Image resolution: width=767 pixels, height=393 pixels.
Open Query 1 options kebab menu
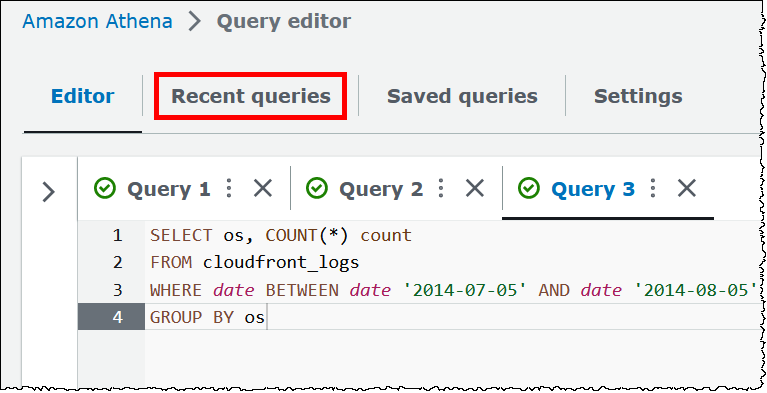[229, 188]
